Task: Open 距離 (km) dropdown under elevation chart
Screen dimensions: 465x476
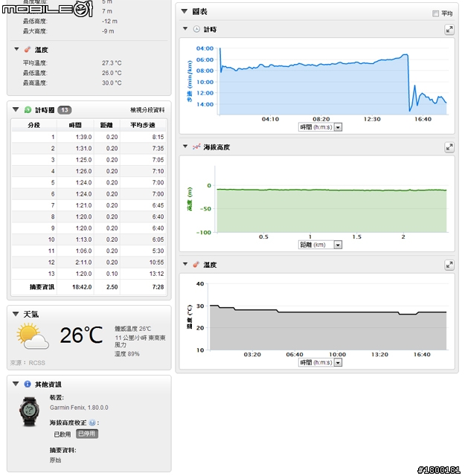Action: pos(320,245)
